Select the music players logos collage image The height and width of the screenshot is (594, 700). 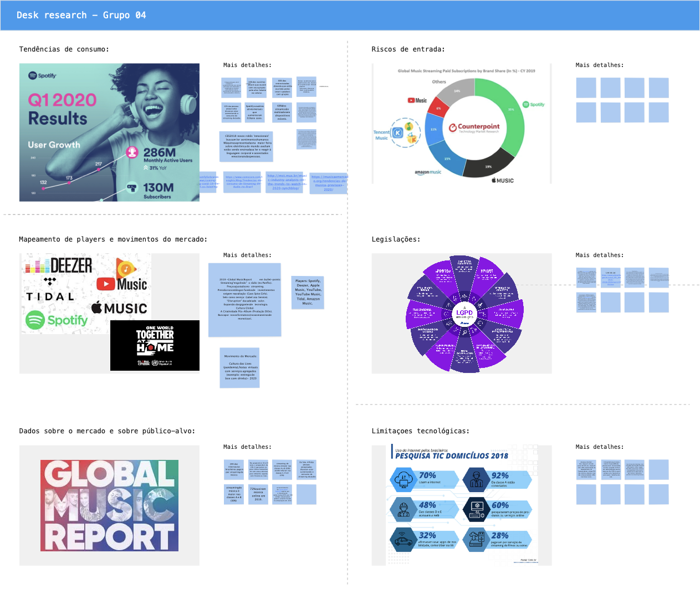86,294
